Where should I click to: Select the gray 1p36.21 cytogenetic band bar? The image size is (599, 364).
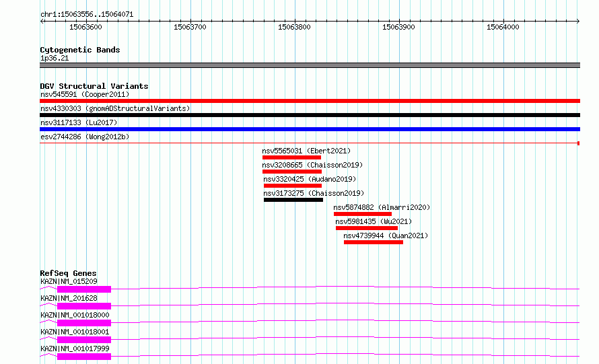point(310,65)
